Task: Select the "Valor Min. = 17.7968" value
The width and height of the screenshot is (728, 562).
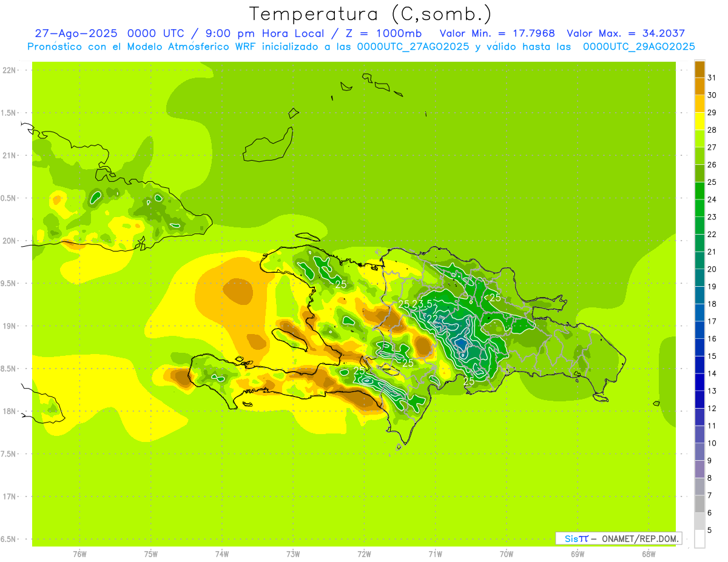Action: pyautogui.click(x=497, y=33)
